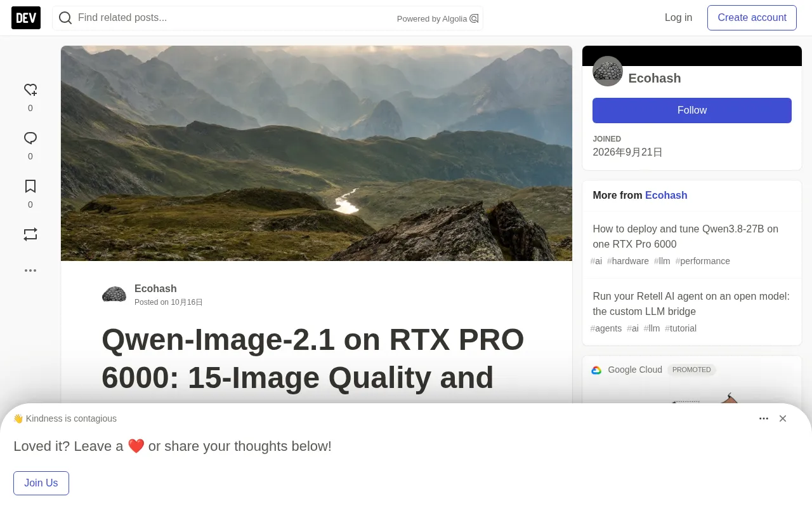Click the Log in link
Image resolution: width=812 pixels, height=508 pixels.
click(678, 18)
